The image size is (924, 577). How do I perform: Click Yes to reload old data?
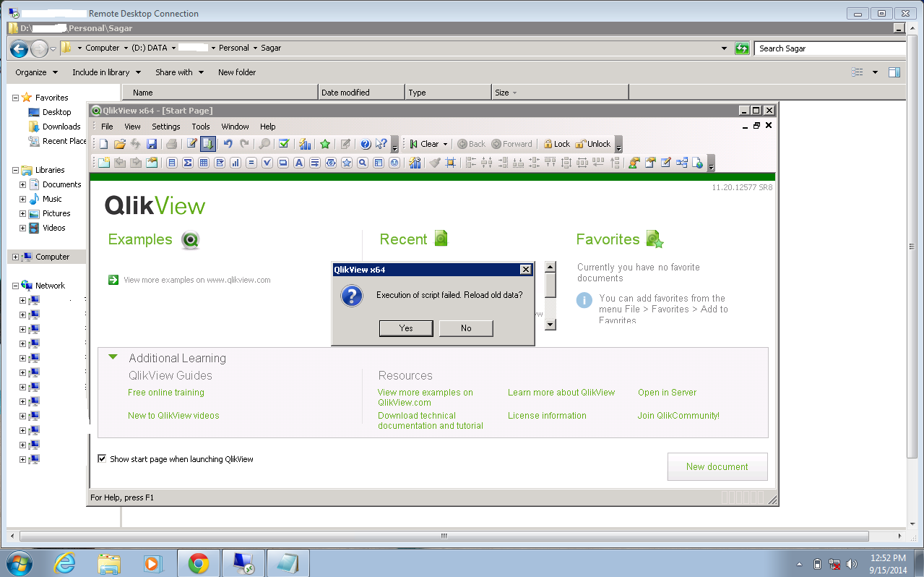coord(406,328)
